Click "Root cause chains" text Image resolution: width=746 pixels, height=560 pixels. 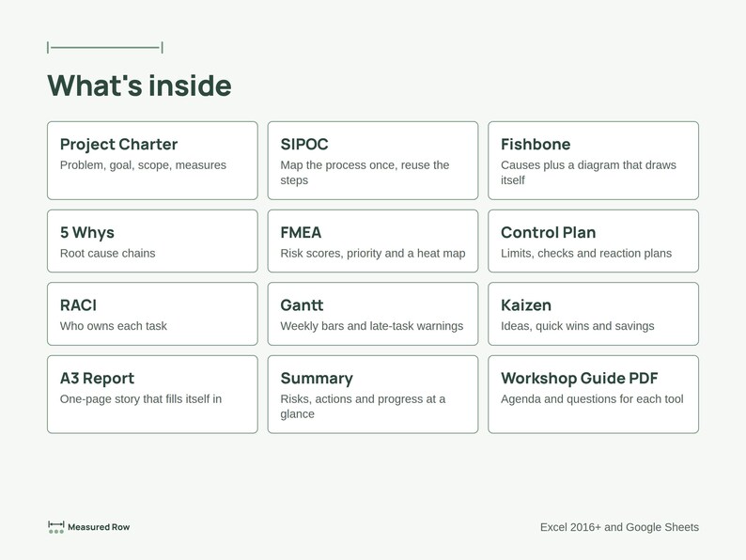[107, 253]
